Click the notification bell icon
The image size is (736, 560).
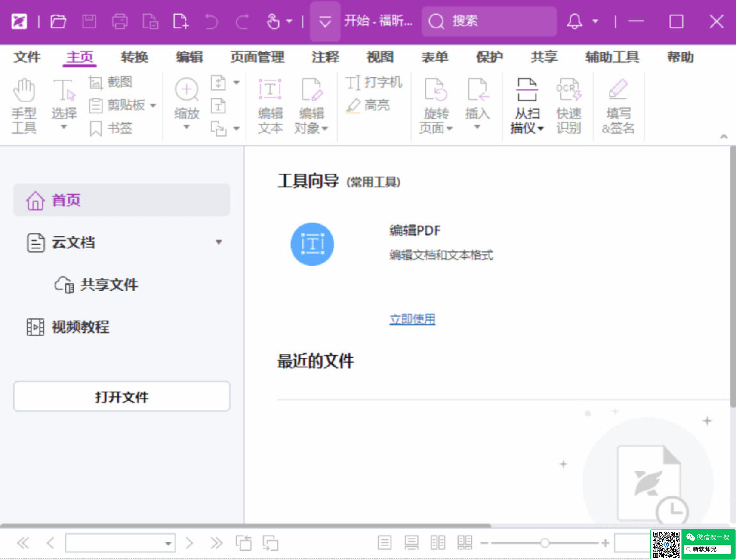click(x=574, y=21)
